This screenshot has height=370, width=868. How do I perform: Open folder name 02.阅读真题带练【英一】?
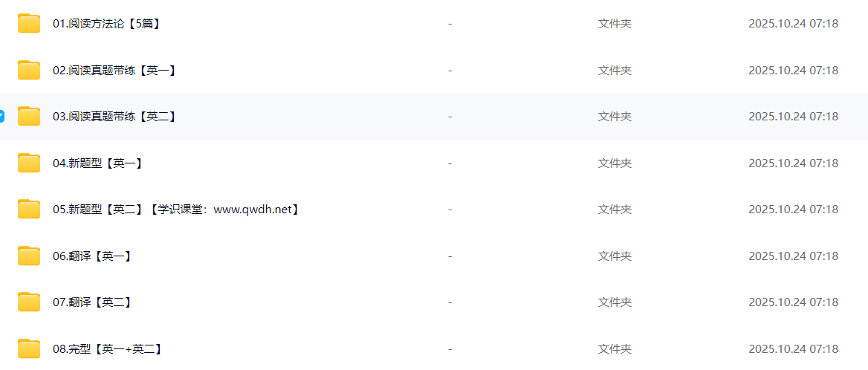[115, 71]
